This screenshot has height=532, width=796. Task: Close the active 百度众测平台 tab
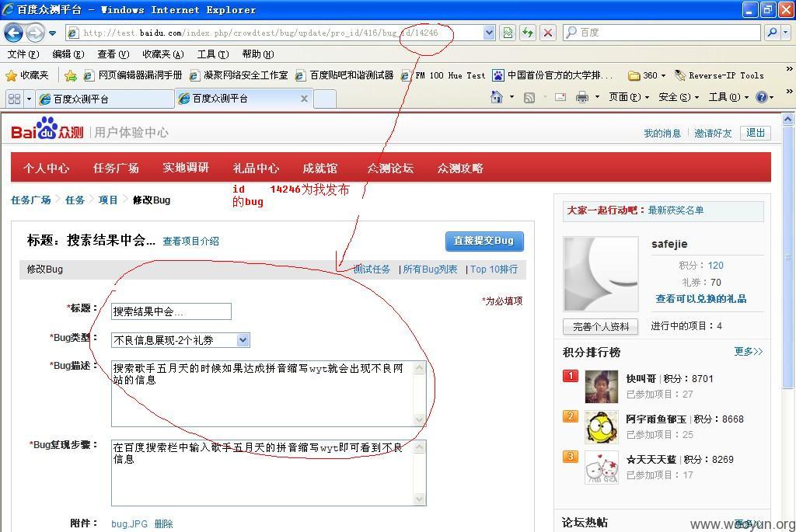(304, 99)
